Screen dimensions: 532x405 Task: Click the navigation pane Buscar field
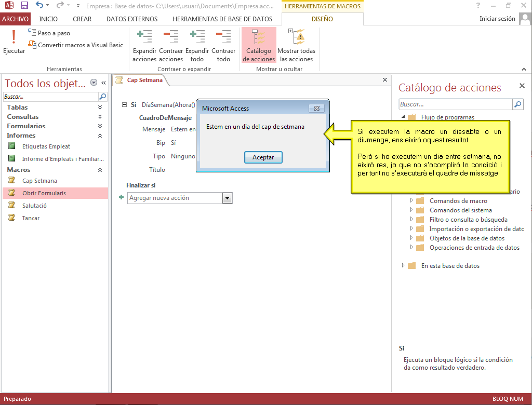pyautogui.click(x=50, y=97)
